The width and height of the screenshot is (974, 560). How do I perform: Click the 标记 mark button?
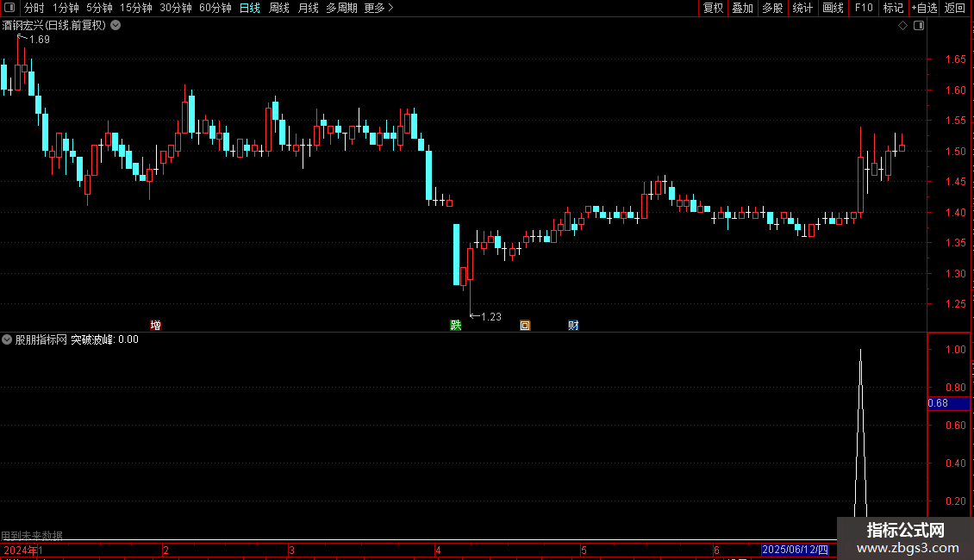(893, 8)
